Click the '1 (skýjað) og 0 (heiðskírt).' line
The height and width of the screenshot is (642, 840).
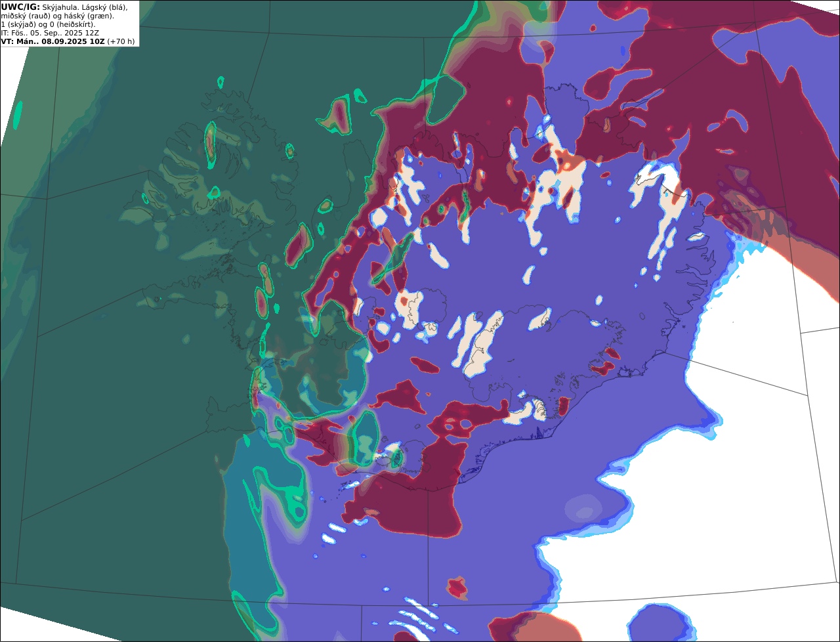[x=48, y=24]
